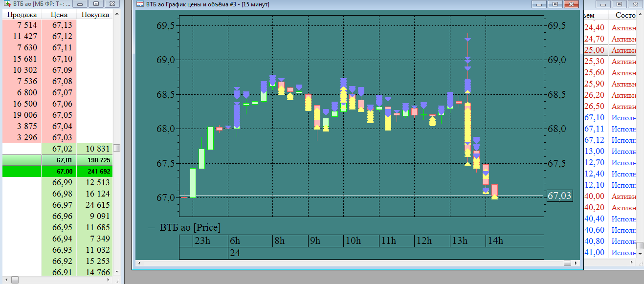The height and width of the screenshot is (284, 644).
Task: Select value 25,00 in the orders table
Action: [594, 50]
